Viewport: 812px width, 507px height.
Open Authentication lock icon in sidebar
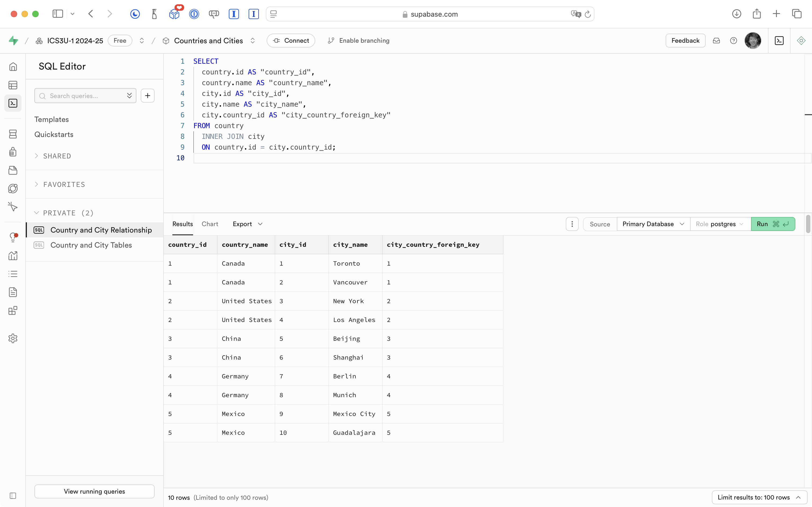[x=13, y=152]
